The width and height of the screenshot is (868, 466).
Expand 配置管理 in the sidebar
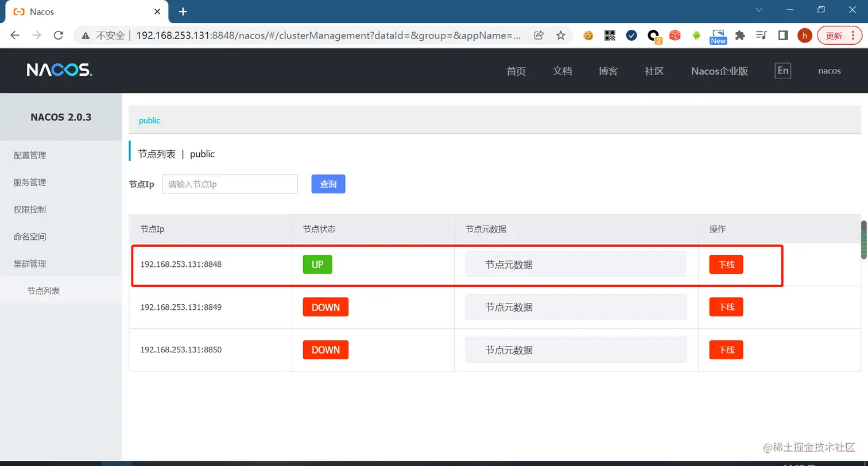coord(61,155)
